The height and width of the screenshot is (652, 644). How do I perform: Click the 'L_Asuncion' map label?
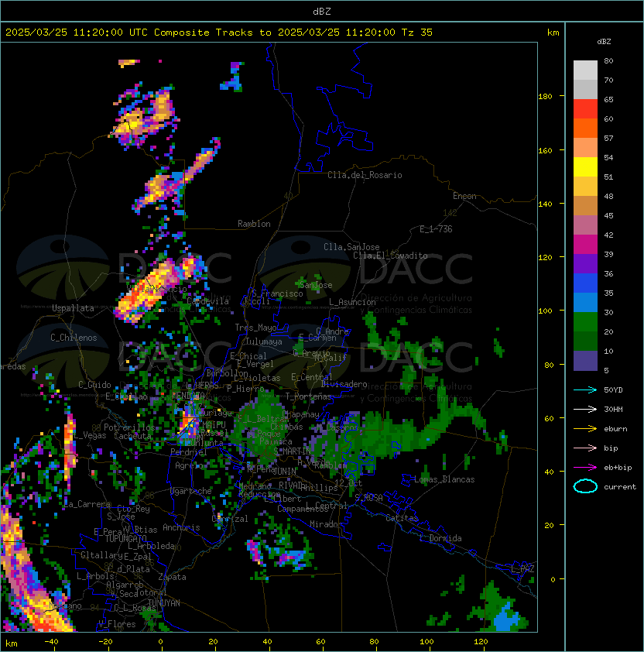[352, 302]
